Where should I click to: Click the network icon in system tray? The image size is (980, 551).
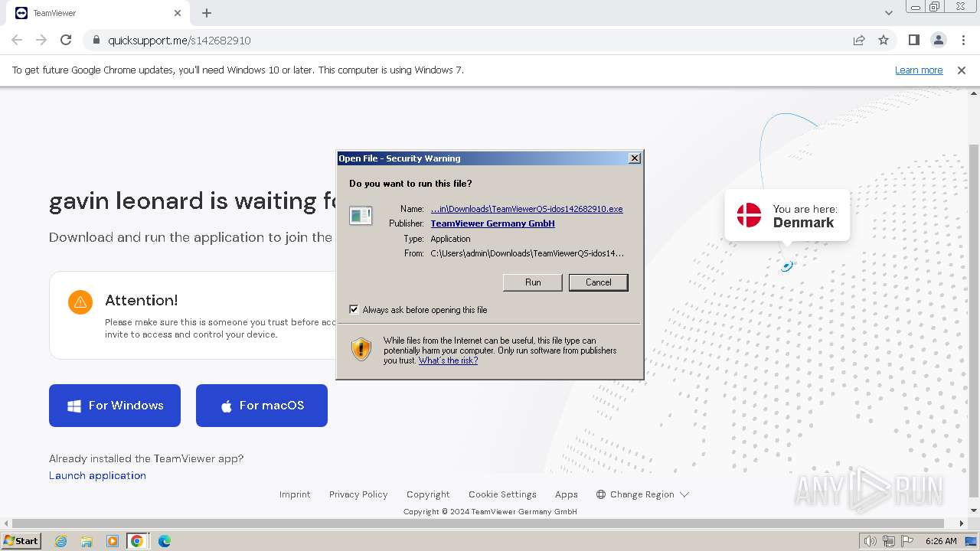(889, 541)
